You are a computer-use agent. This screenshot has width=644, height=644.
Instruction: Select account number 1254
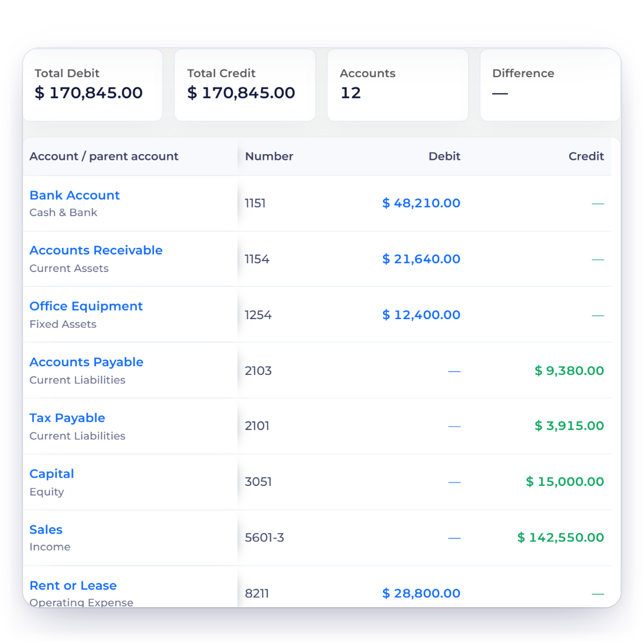click(258, 315)
